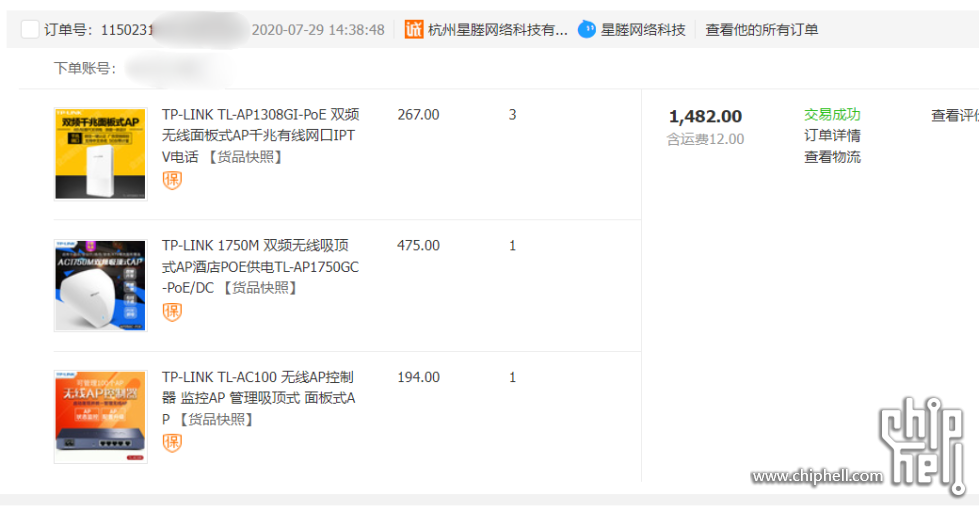Open 保 guarantee icon under TL-AP1308GI-PoE item

pos(172,181)
